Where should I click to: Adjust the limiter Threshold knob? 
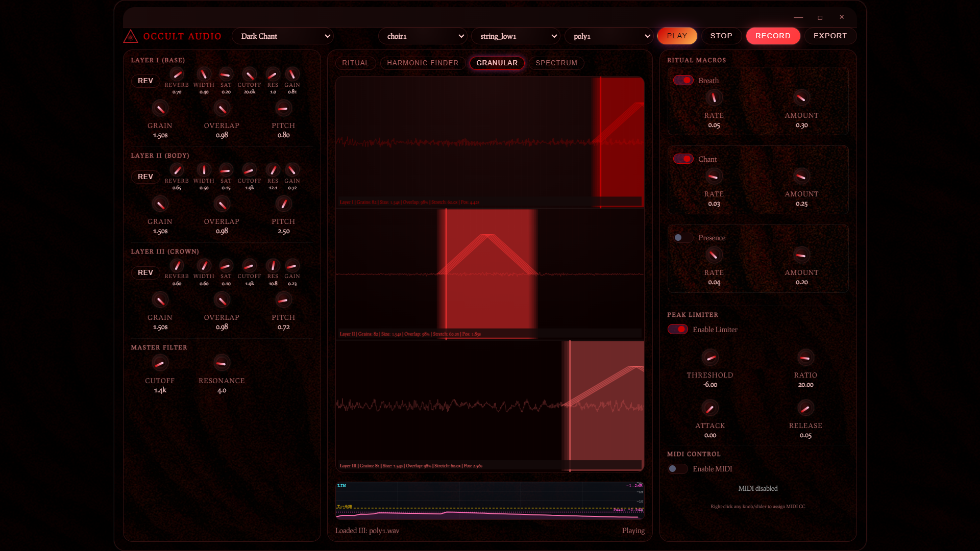coord(710,357)
